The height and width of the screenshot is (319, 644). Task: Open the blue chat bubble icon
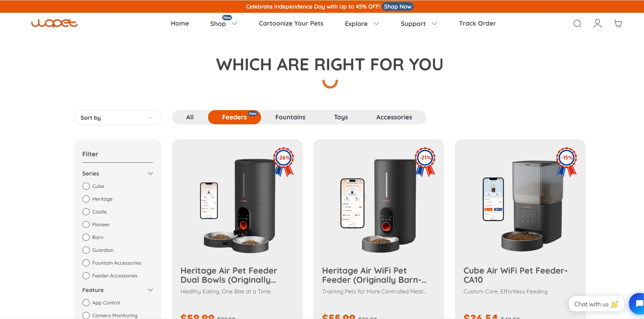tap(638, 304)
